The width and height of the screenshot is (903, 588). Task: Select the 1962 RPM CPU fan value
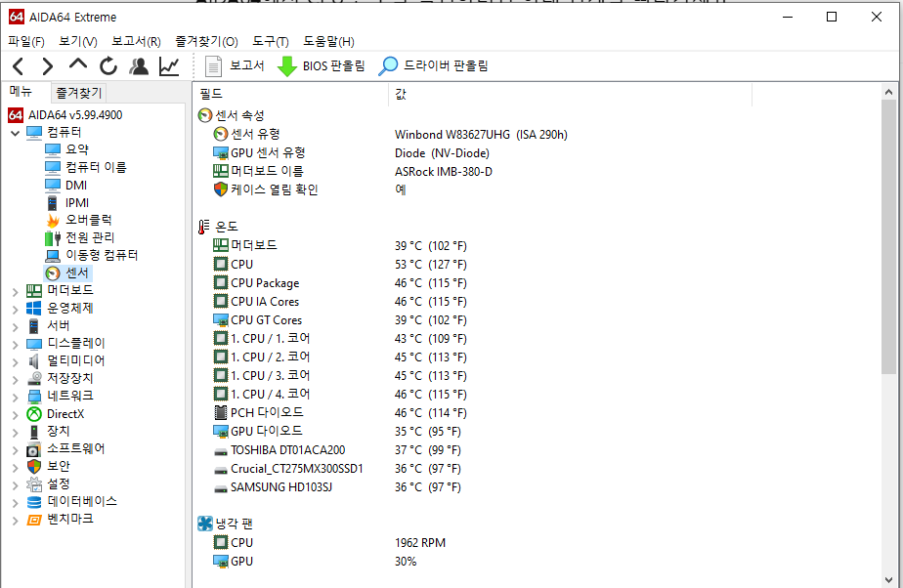point(420,543)
